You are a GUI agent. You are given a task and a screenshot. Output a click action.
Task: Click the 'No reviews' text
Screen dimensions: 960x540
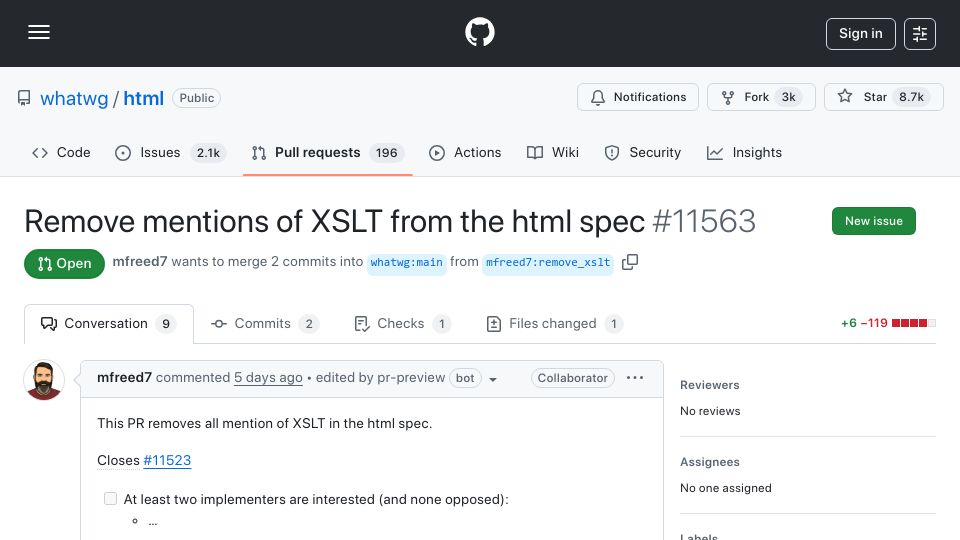[710, 411]
